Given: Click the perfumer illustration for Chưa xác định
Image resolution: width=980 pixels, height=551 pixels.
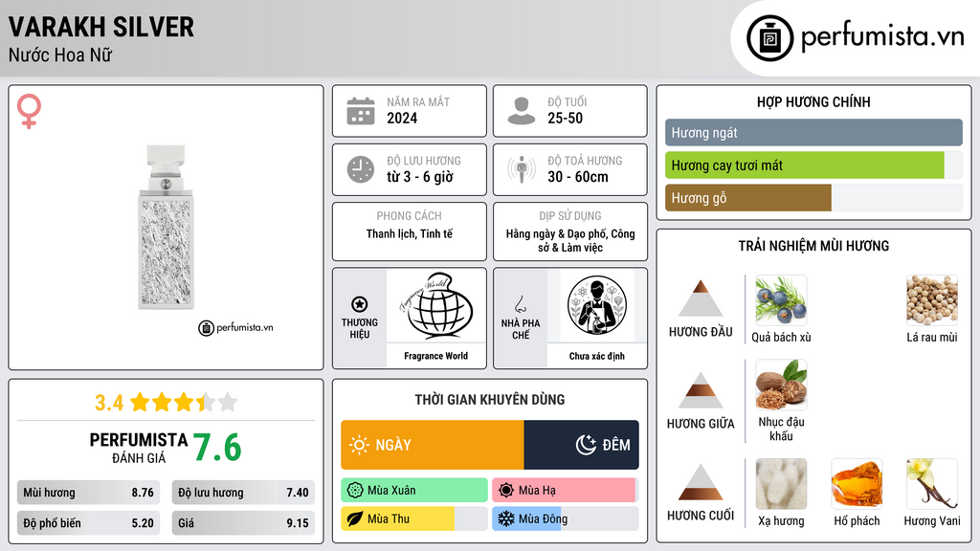Looking at the screenshot, I should tap(597, 305).
